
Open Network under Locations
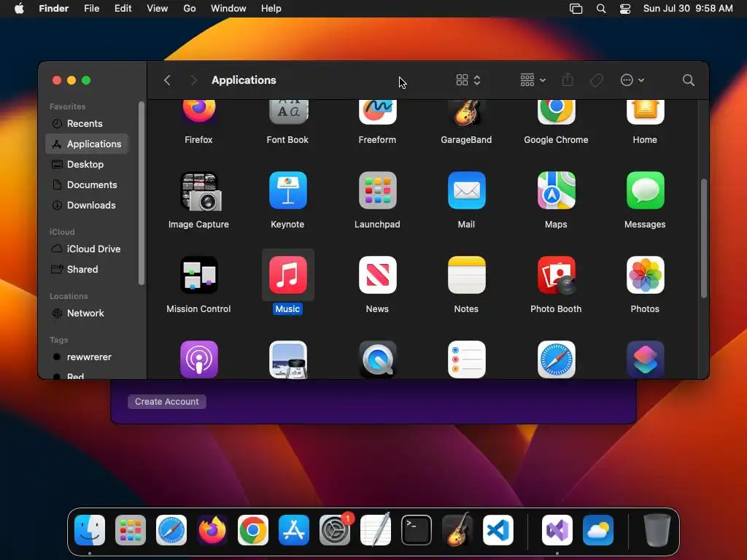tap(88, 314)
